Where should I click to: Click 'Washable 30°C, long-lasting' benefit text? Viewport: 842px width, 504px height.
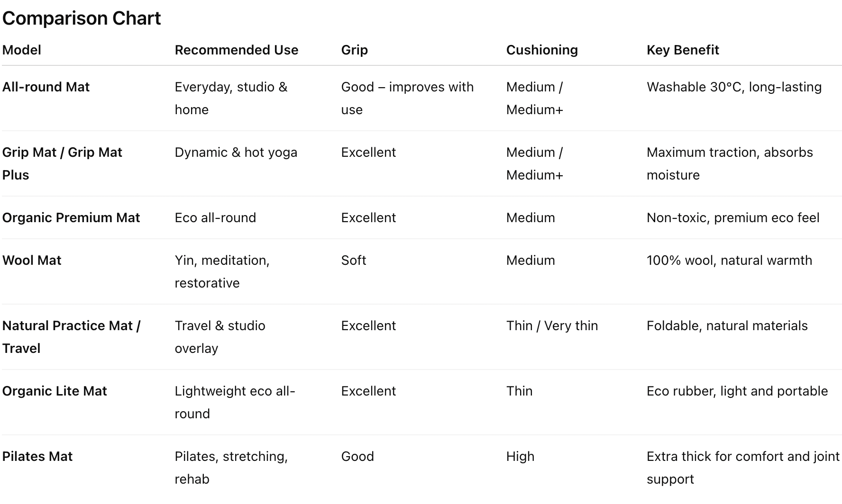pyautogui.click(x=734, y=87)
